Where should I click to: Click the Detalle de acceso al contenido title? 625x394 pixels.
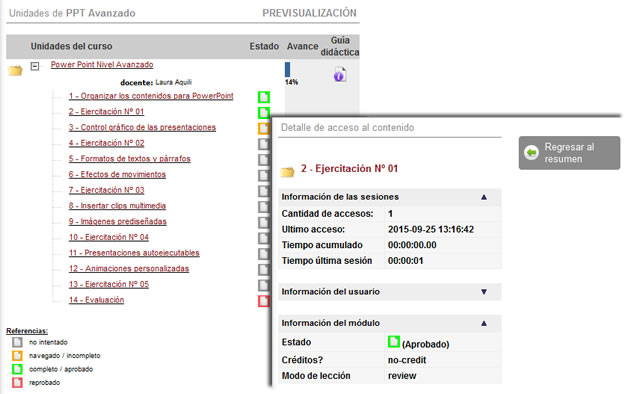point(348,128)
